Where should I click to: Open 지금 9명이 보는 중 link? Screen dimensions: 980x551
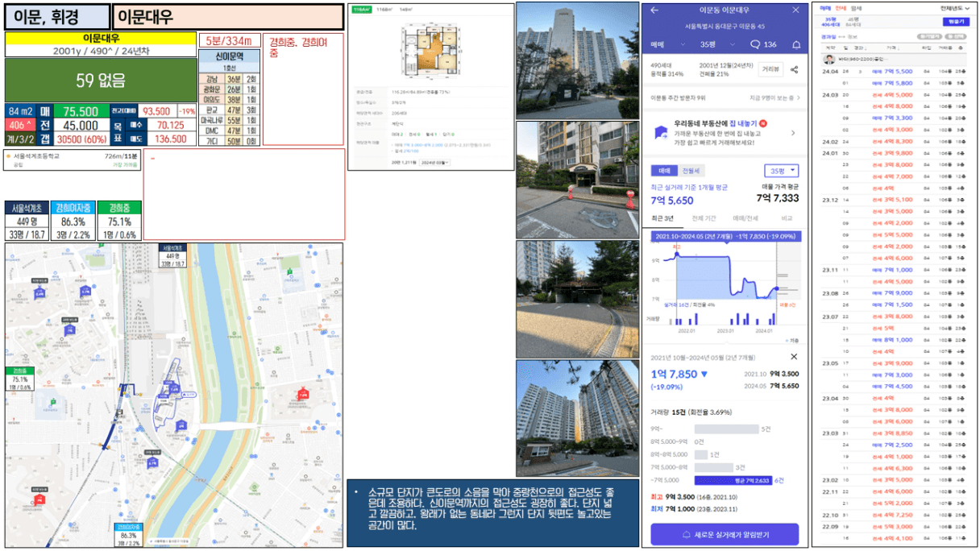click(x=774, y=97)
